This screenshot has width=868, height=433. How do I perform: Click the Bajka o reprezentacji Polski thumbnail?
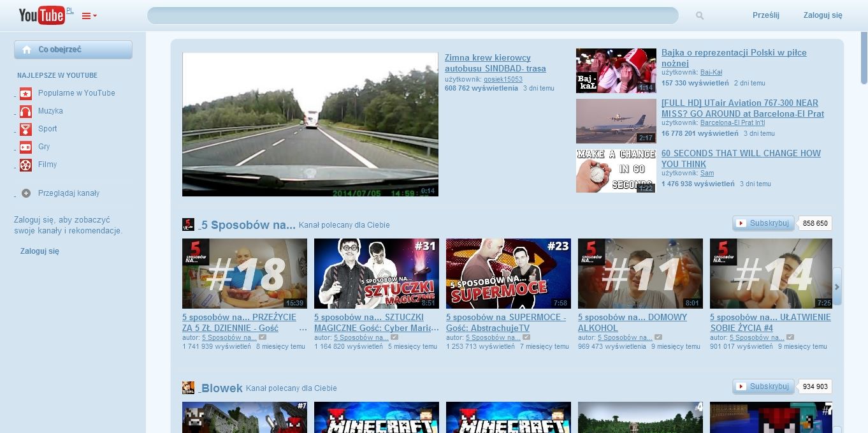tap(616, 71)
